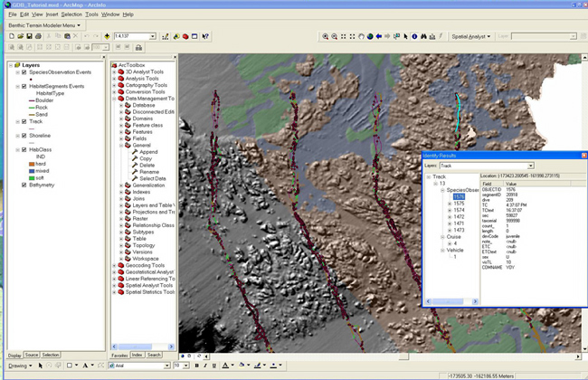Image resolution: width=588 pixels, height=380 pixels.
Task: Open the Drawing dropdown menu
Action: pos(20,366)
